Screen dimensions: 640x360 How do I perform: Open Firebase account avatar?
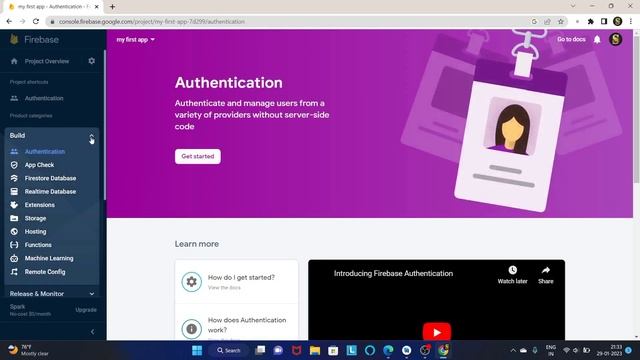pyautogui.click(x=616, y=39)
